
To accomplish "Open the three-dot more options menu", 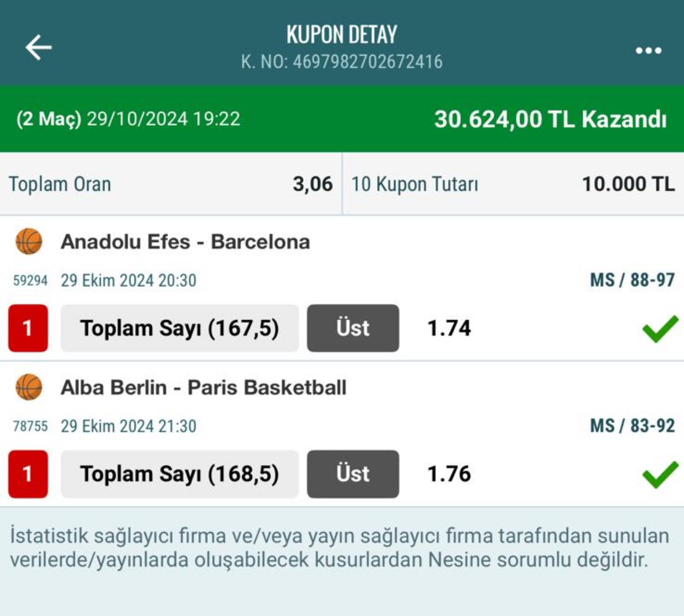I will click(x=648, y=50).
